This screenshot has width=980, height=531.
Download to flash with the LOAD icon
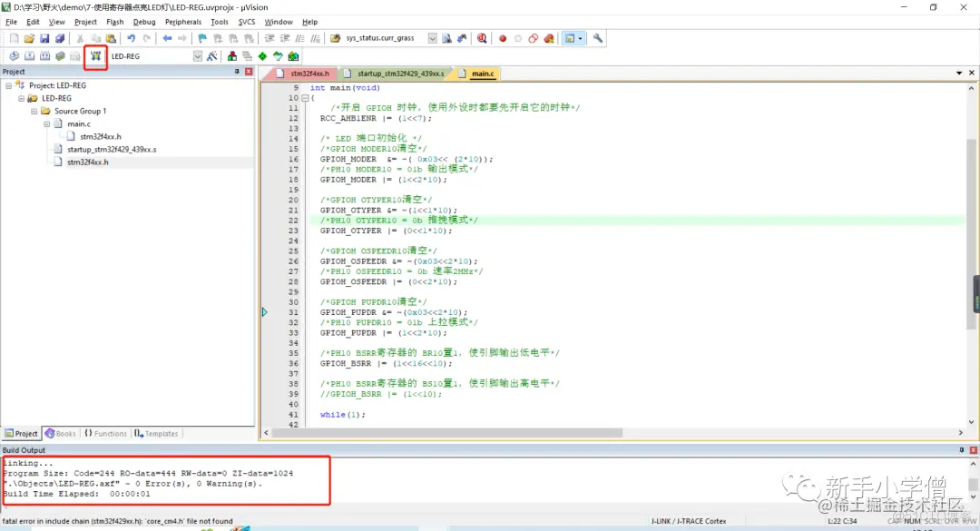[95, 55]
